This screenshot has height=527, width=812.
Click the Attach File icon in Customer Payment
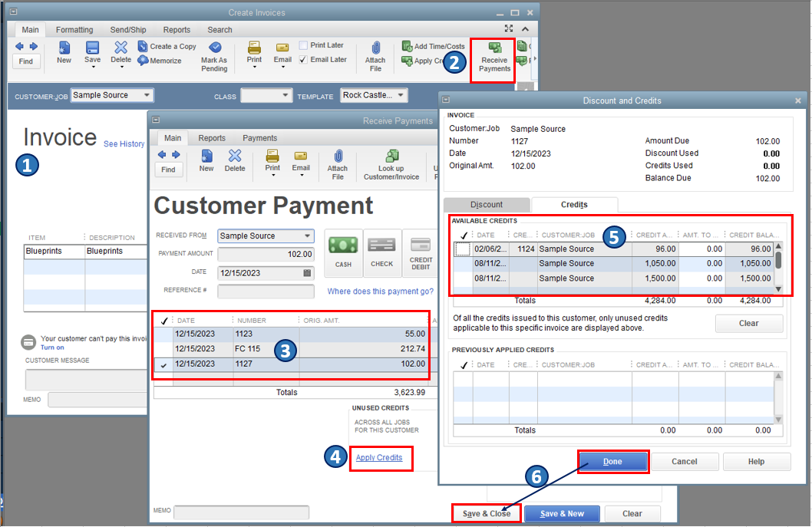click(337, 164)
